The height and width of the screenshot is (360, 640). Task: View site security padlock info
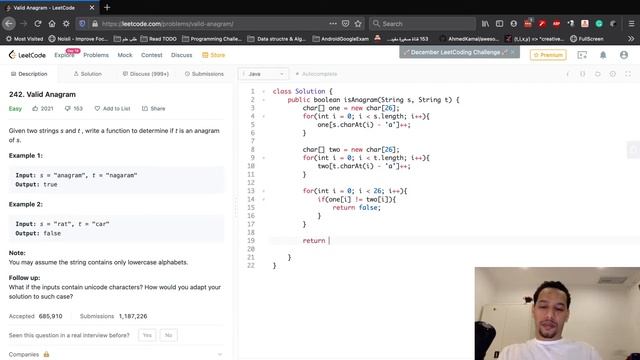tap(95, 24)
